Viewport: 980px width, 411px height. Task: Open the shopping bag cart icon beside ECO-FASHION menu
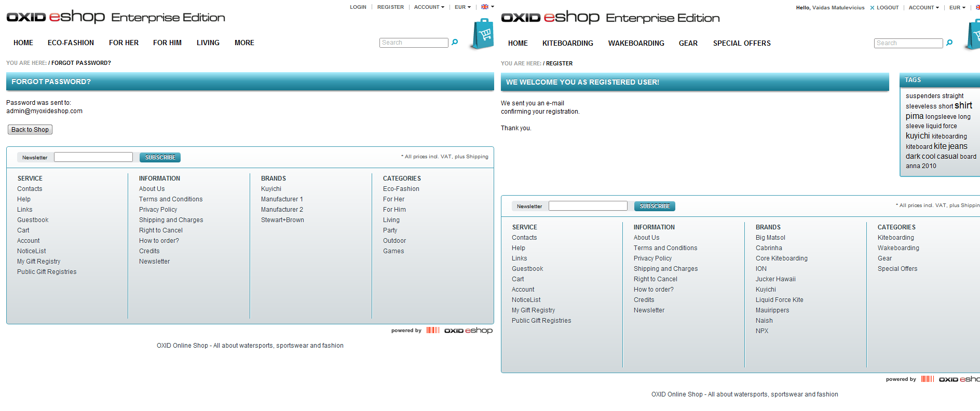pos(483,34)
